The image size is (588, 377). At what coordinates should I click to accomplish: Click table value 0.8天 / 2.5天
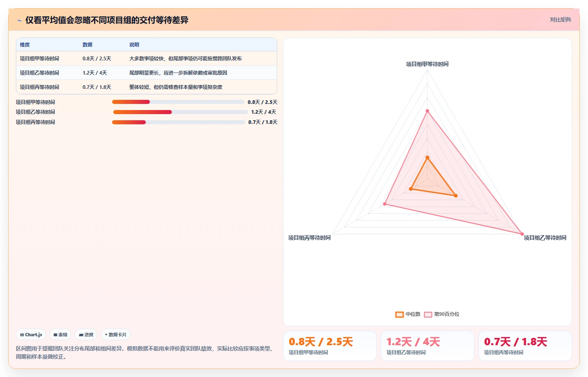pyautogui.click(x=97, y=59)
